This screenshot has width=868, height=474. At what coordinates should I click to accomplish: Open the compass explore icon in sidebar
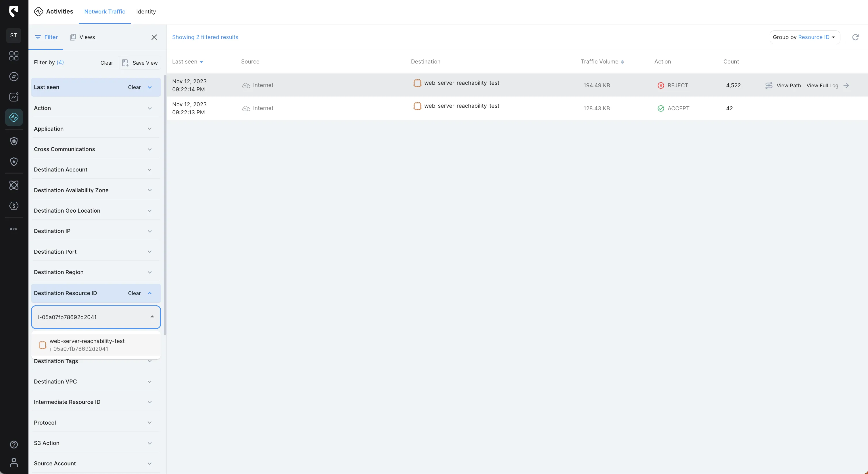pyautogui.click(x=14, y=76)
